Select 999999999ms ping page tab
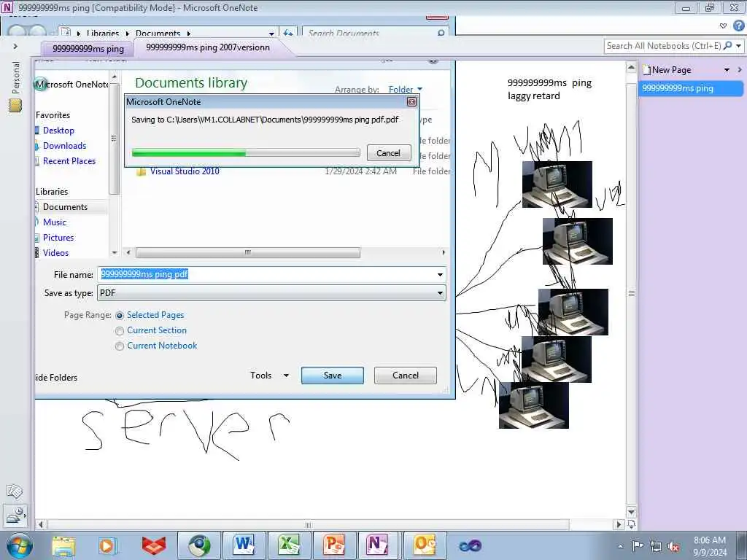747x560 pixels. [690, 88]
